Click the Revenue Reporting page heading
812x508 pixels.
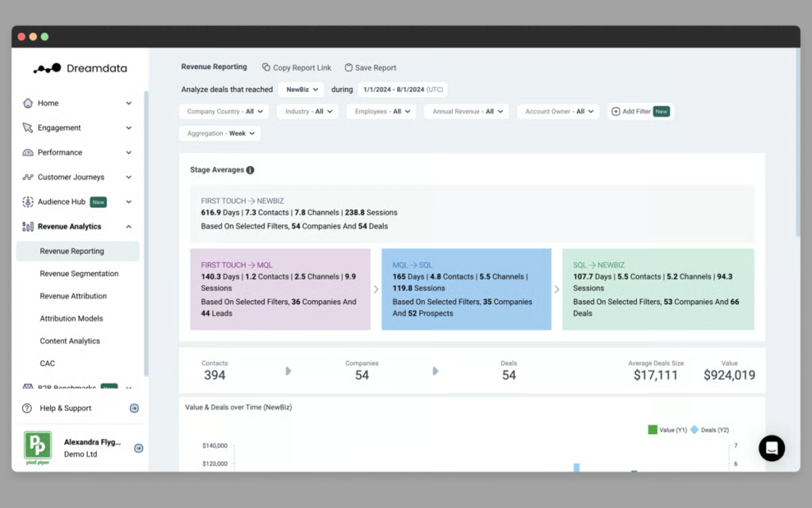[214, 67]
